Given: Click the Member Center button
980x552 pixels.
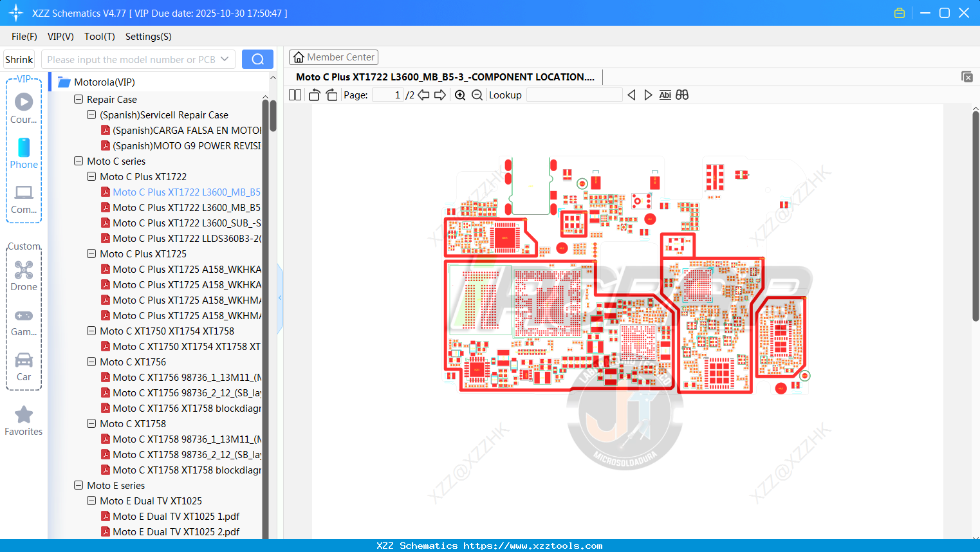Looking at the screenshot, I should pos(333,57).
